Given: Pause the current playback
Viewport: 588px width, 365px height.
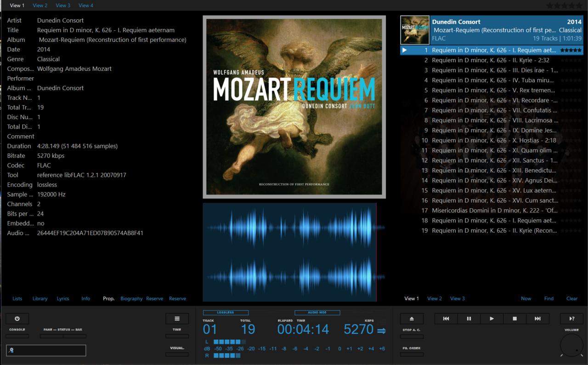Looking at the screenshot, I should (469, 319).
